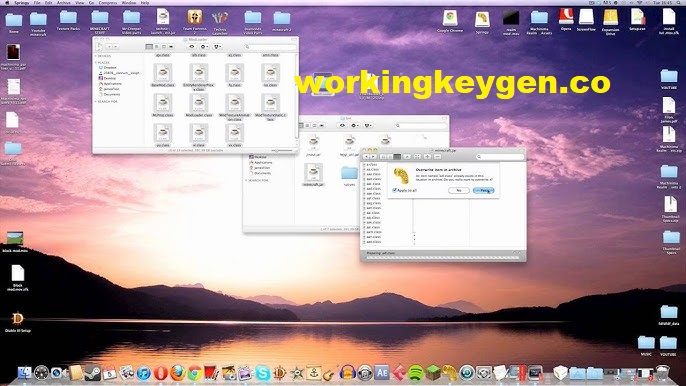Select Dropbox in ModLoader sidebar
Screen dimensions: 686x386
click(108, 68)
